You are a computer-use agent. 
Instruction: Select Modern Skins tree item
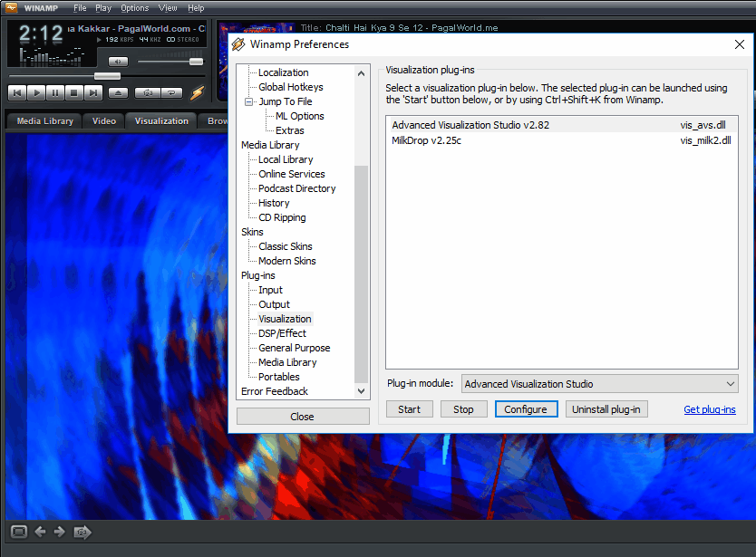click(x=287, y=261)
